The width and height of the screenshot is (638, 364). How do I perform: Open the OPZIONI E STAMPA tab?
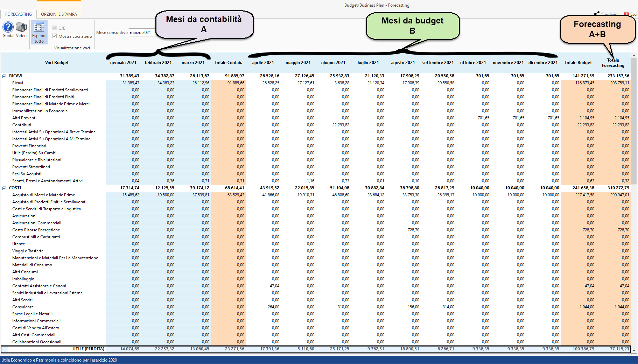(x=59, y=14)
